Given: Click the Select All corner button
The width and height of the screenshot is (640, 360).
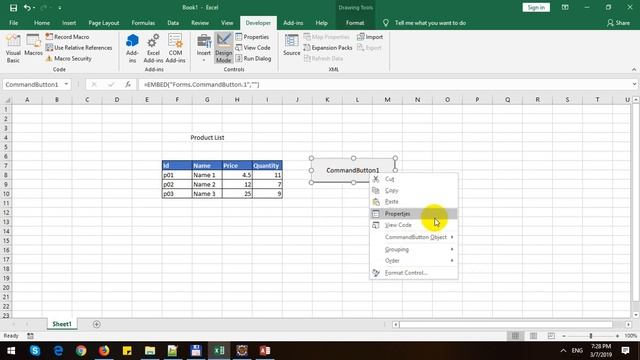Looking at the screenshot, I should pos(7,100).
